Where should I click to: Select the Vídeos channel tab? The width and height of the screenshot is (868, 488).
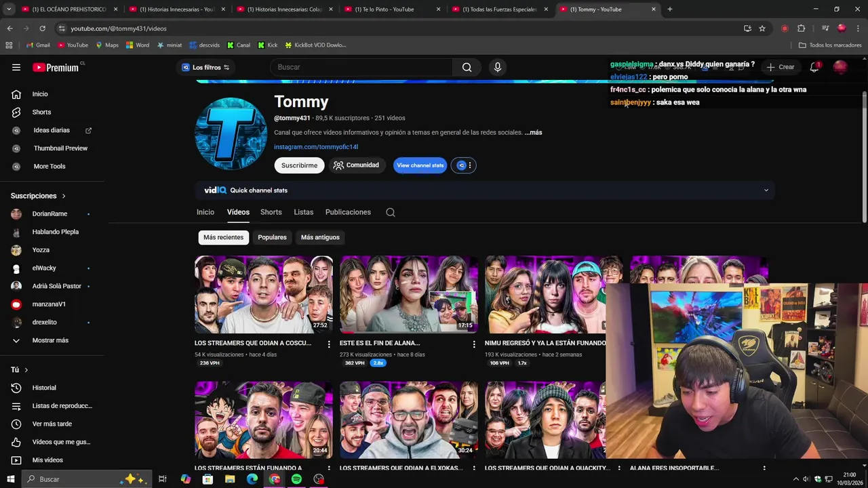tap(238, 212)
